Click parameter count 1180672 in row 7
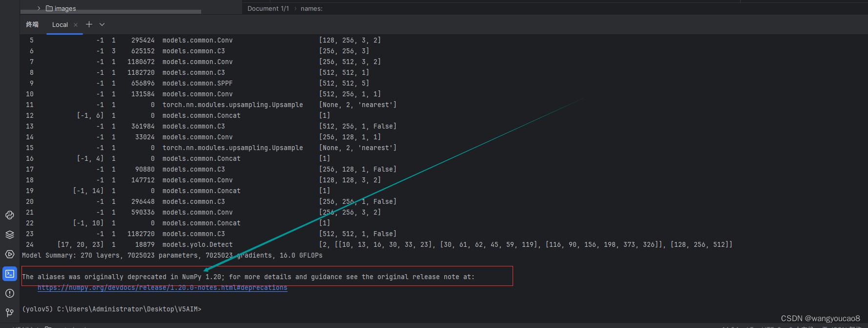Viewport: 868px width, 328px height. click(x=141, y=62)
